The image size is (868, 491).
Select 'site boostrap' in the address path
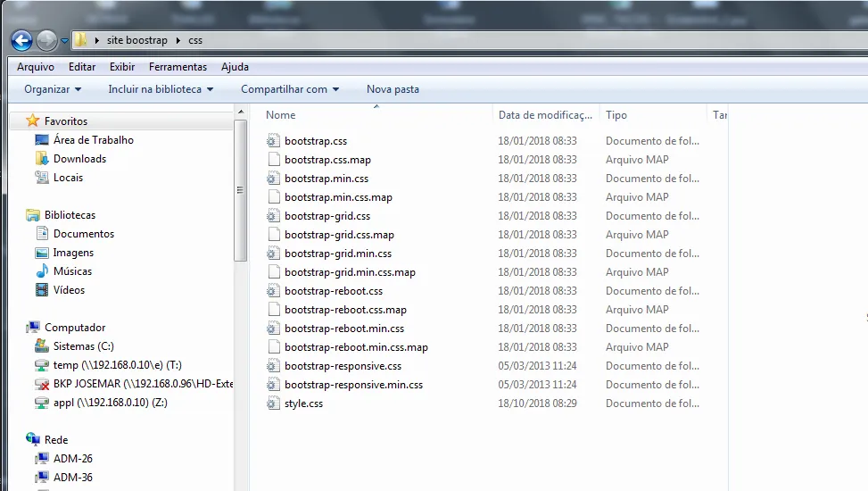pyautogui.click(x=136, y=40)
